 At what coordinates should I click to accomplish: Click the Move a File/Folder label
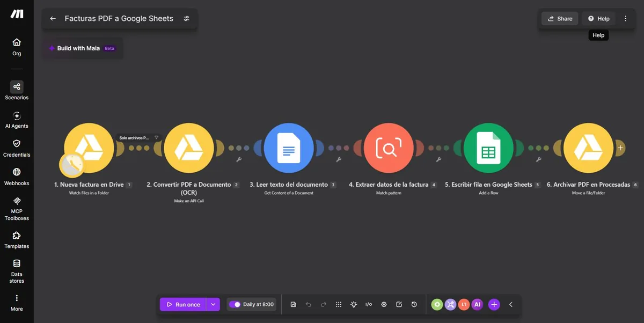588,193
